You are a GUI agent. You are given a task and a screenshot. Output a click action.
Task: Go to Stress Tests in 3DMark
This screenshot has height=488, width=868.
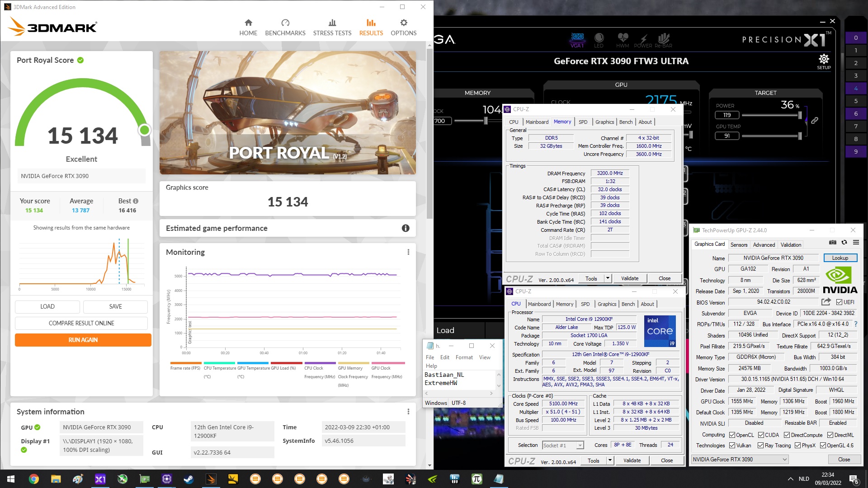point(332,28)
